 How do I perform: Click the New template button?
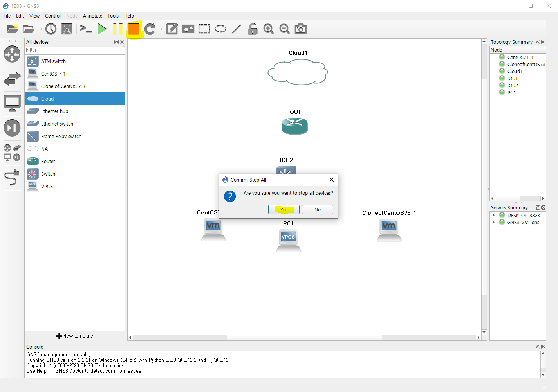click(x=74, y=336)
